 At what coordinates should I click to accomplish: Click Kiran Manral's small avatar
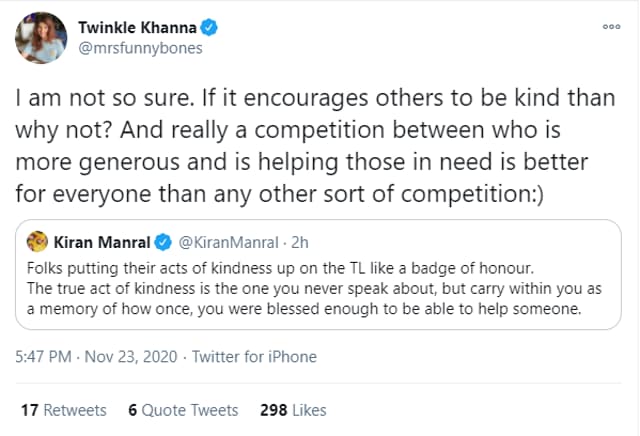pyautogui.click(x=37, y=241)
